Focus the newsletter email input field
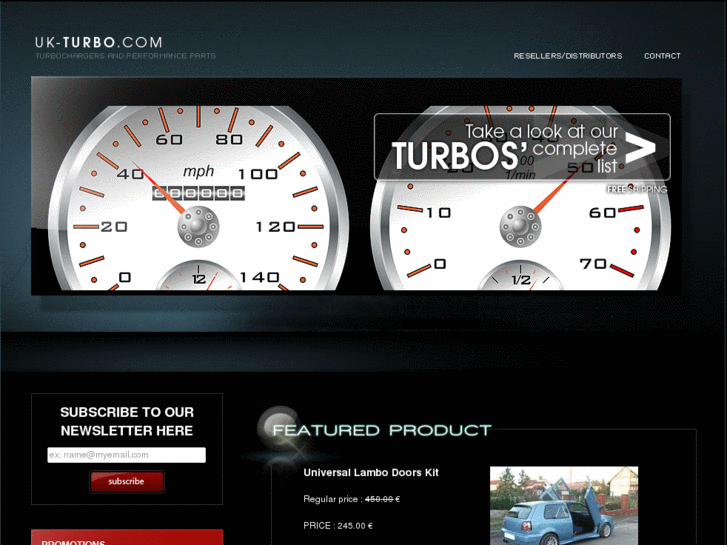The height and width of the screenshot is (545, 727). click(127, 455)
